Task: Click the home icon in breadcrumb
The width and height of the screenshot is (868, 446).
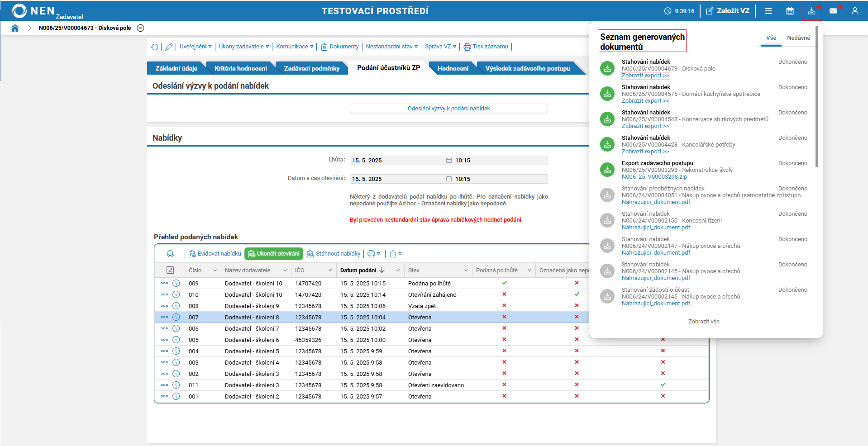Action: tap(15, 28)
